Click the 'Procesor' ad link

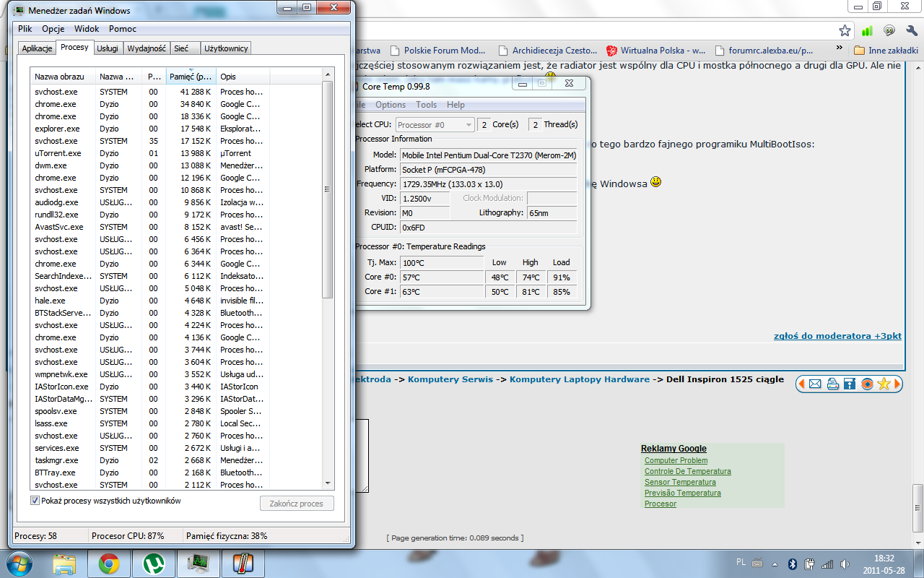click(x=661, y=504)
